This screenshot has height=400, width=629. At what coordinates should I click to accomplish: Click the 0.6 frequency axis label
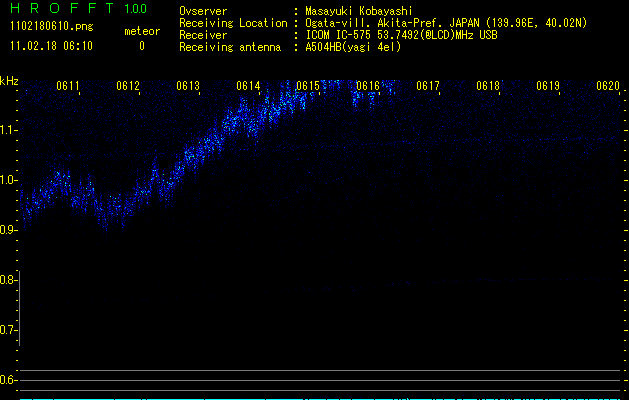click(x=7, y=380)
